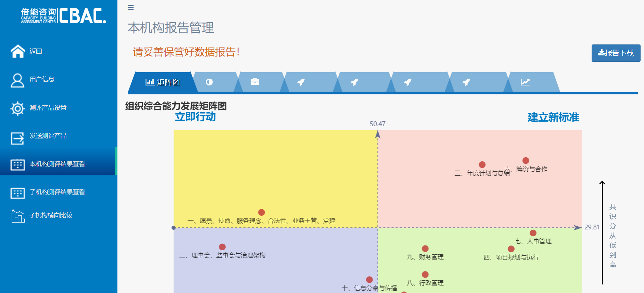The width and height of the screenshot is (644, 293).
Task: Click the grid icon for 本机构测评结果查看
Action: (x=17, y=165)
